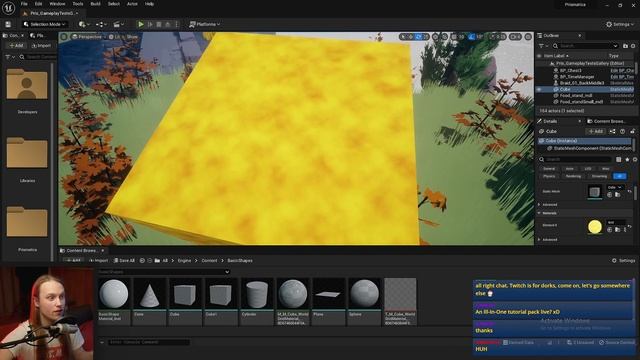Screen dimensions: 640x360
Task: Open the Actor menu
Action: pyautogui.click(x=132, y=4)
